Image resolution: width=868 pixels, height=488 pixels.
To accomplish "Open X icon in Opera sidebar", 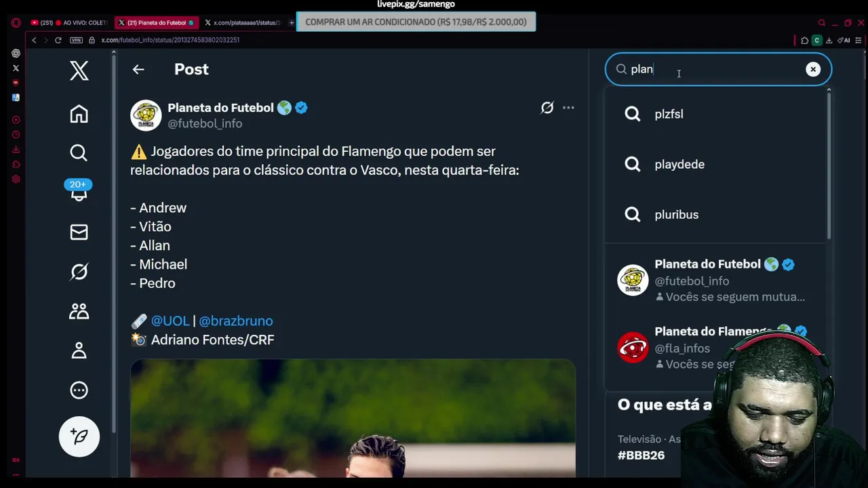I will [16, 68].
